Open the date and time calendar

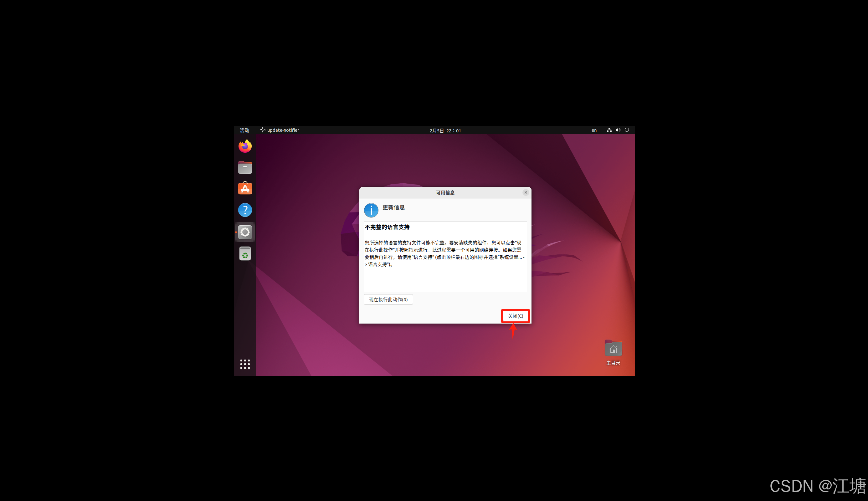coord(445,131)
